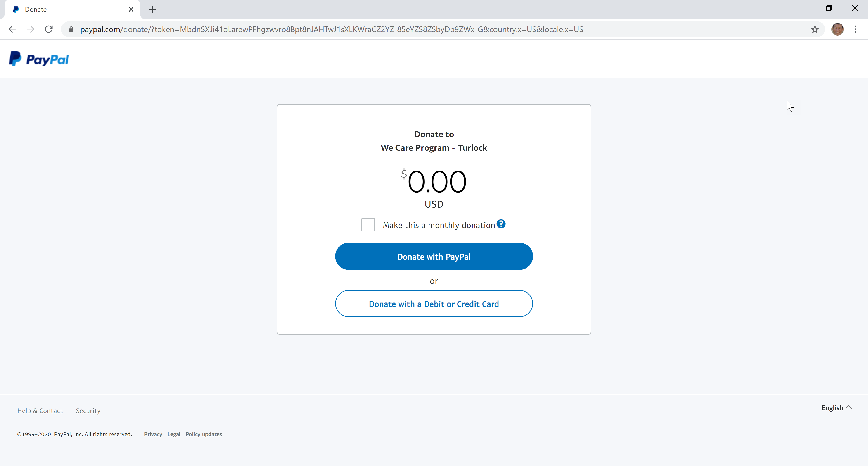Open a new browser tab
Screen dimensions: 868x466
click(153, 10)
